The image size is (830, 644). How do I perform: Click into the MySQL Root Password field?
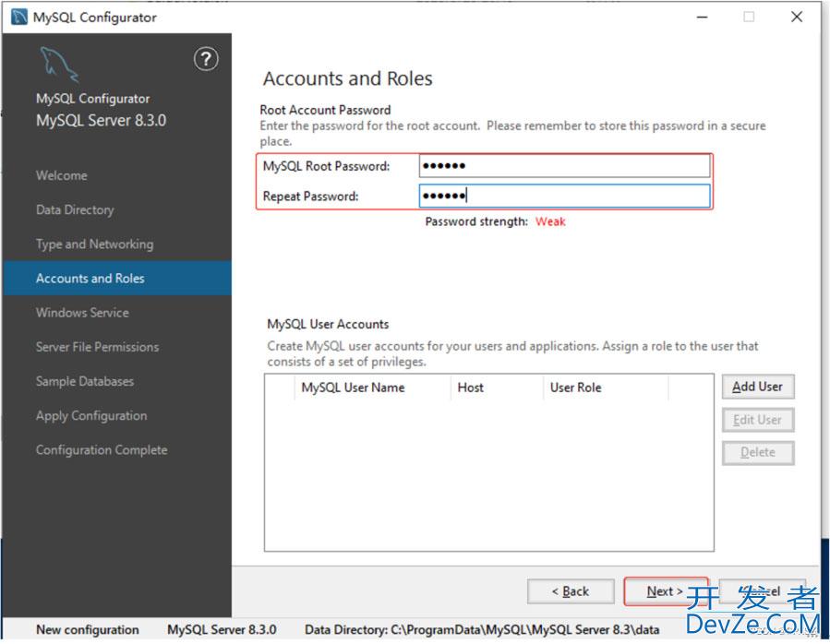tap(564, 166)
